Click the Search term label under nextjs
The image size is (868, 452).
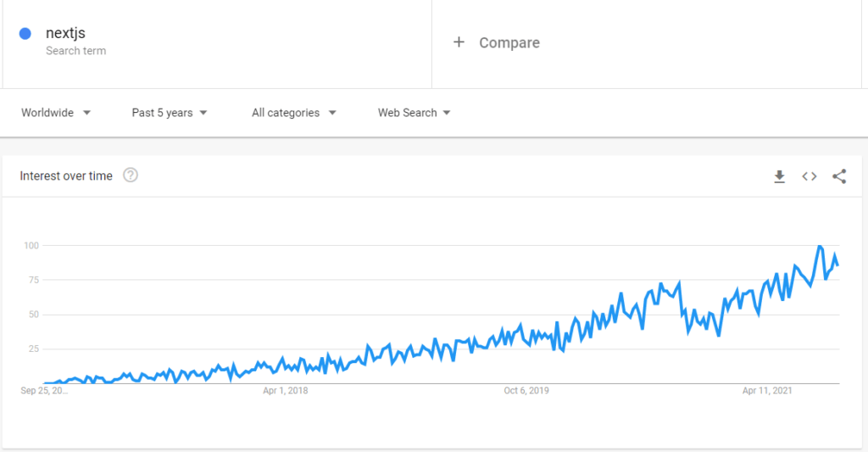pyautogui.click(x=75, y=50)
